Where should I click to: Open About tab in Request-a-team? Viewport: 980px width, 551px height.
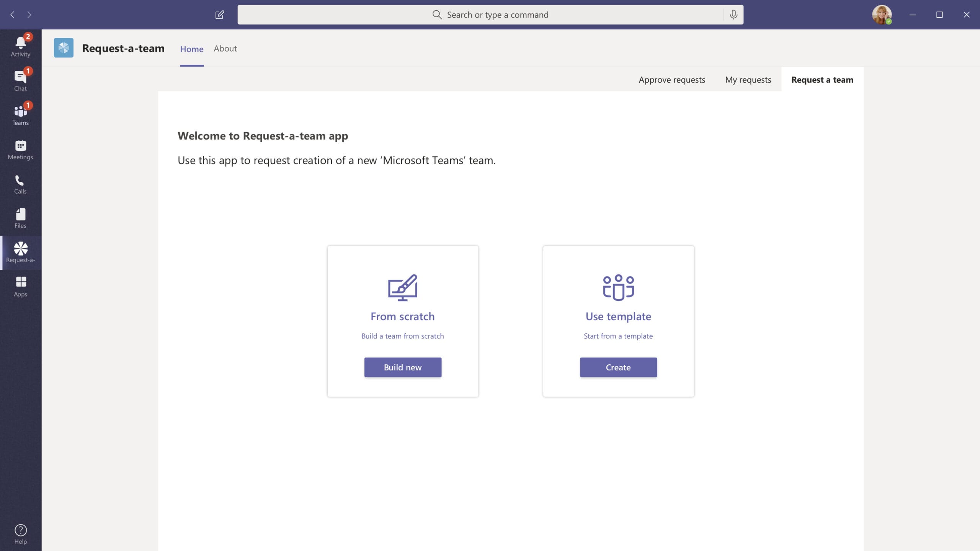click(x=225, y=48)
